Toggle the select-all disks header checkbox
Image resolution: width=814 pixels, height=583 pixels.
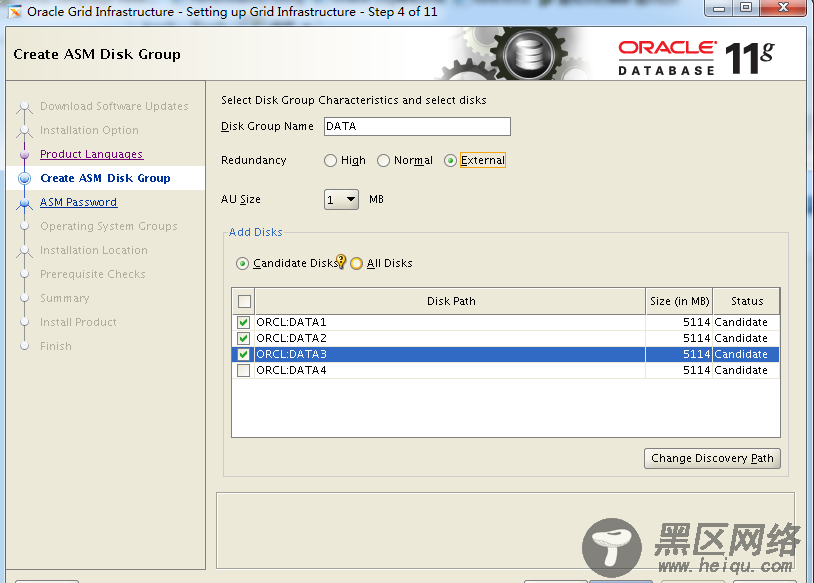pos(244,301)
